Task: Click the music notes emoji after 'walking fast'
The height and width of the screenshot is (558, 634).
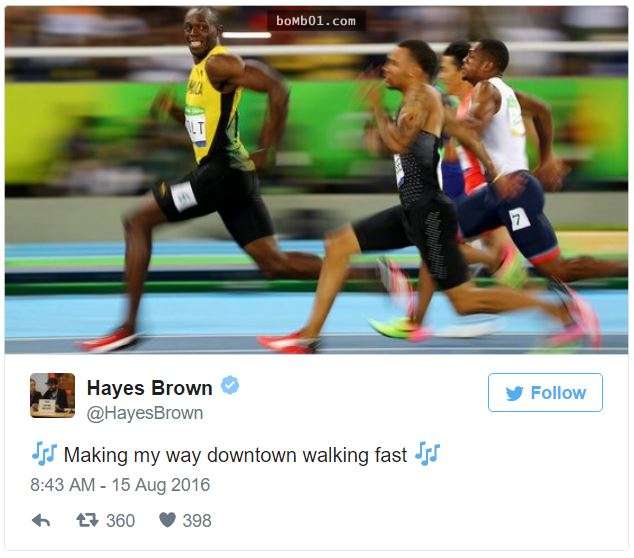Action: click(x=427, y=454)
